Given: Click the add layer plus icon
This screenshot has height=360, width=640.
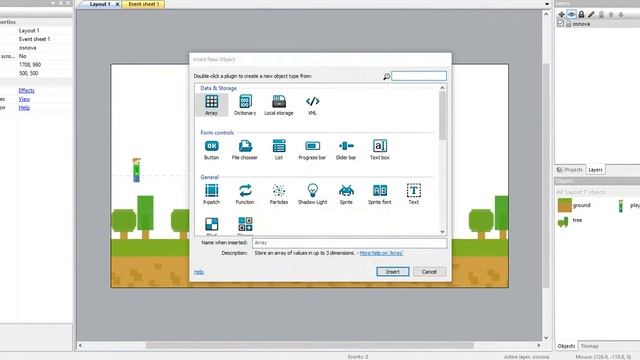Looking at the screenshot, I should click(x=562, y=14).
